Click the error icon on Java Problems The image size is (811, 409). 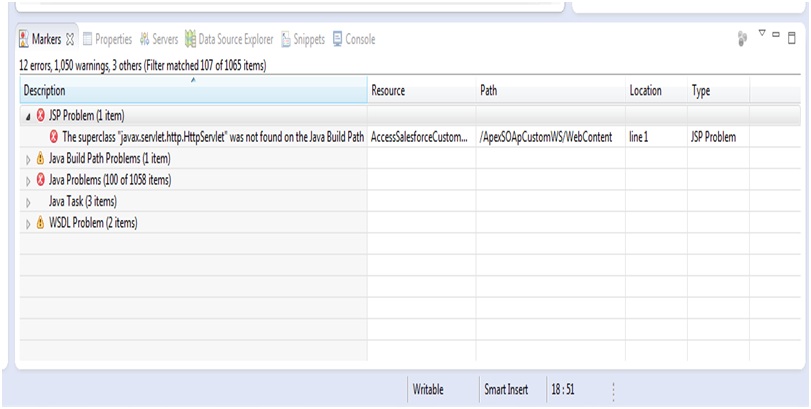41,179
